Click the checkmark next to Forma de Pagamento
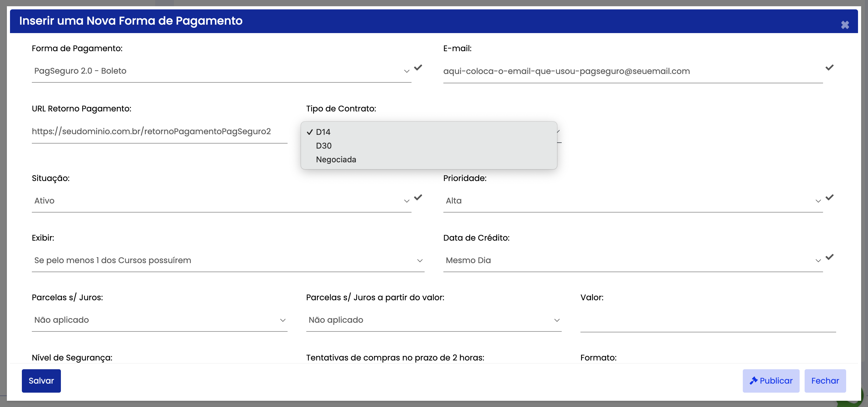This screenshot has height=407, width=868. 418,67
